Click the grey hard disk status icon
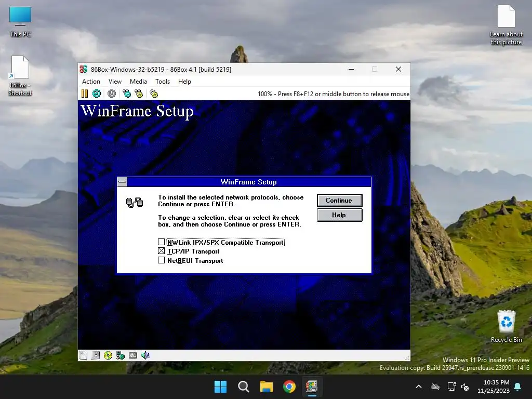This screenshot has height=399, width=532. click(x=133, y=355)
